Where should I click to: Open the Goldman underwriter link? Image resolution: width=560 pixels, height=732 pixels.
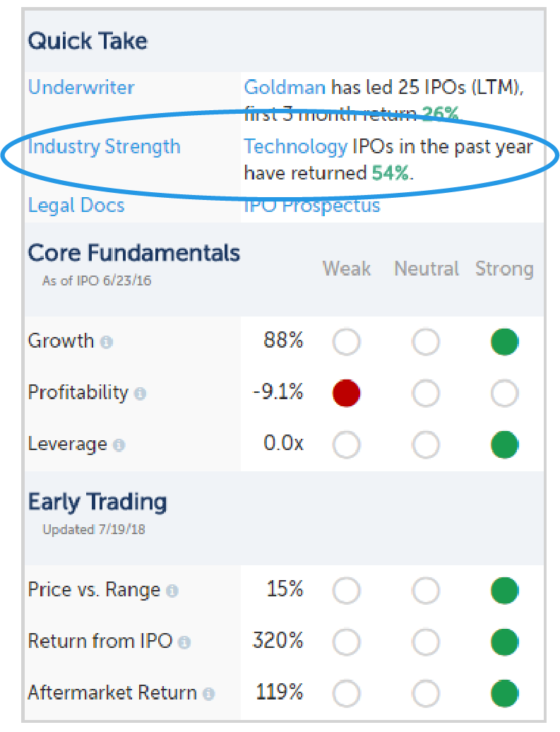coord(285,88)
